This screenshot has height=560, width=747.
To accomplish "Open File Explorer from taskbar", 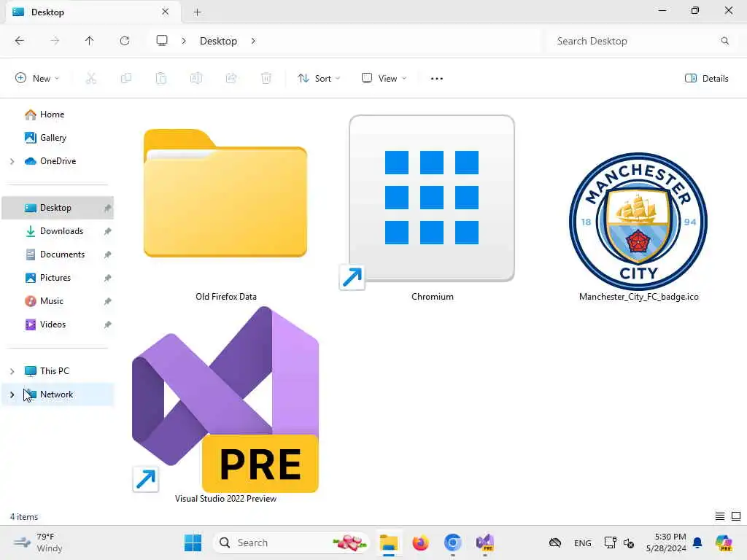I will click(x=389, y=542).
